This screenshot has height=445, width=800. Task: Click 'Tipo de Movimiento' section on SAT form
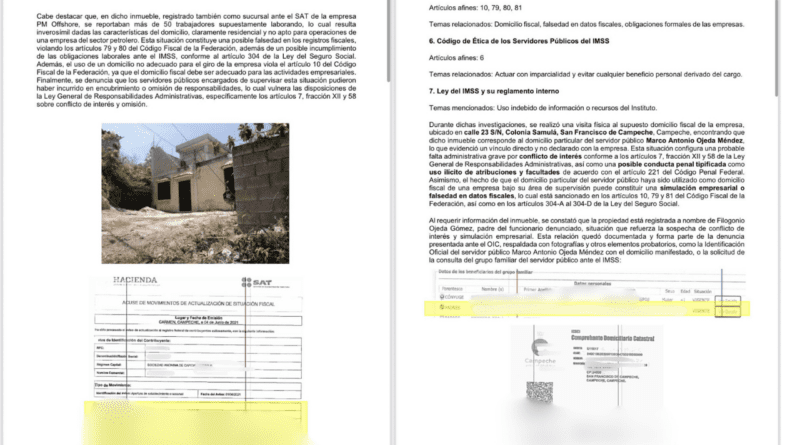(x=113, y=385)
